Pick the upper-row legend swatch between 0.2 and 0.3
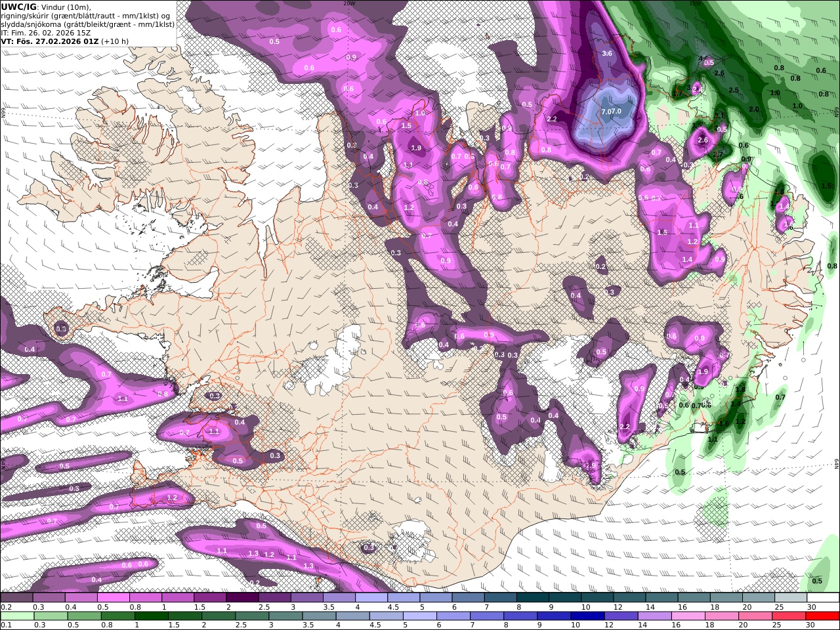Screen dimensions: 840x630 [16, 598]
